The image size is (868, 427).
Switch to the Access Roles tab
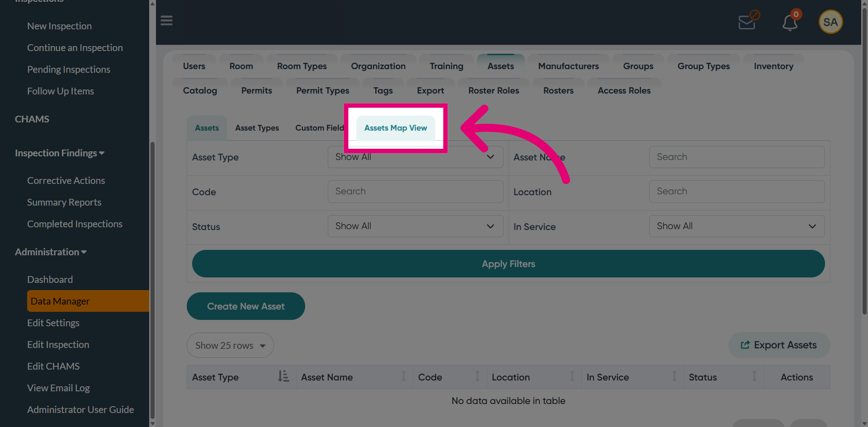[624, 90]
